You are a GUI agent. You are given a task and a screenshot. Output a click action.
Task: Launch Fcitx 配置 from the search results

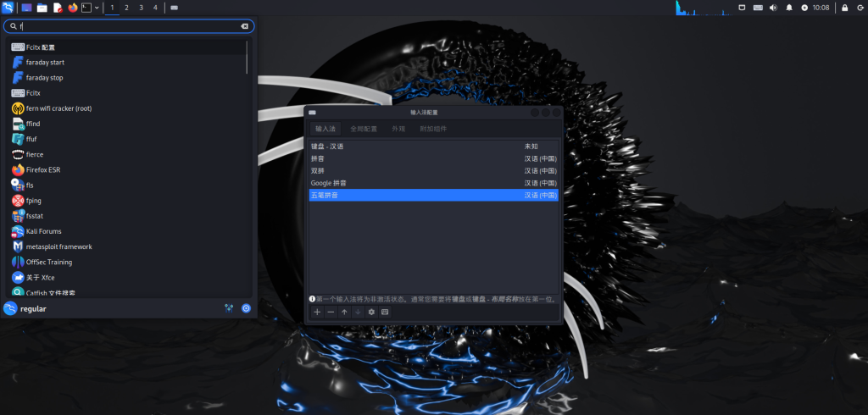41,47
